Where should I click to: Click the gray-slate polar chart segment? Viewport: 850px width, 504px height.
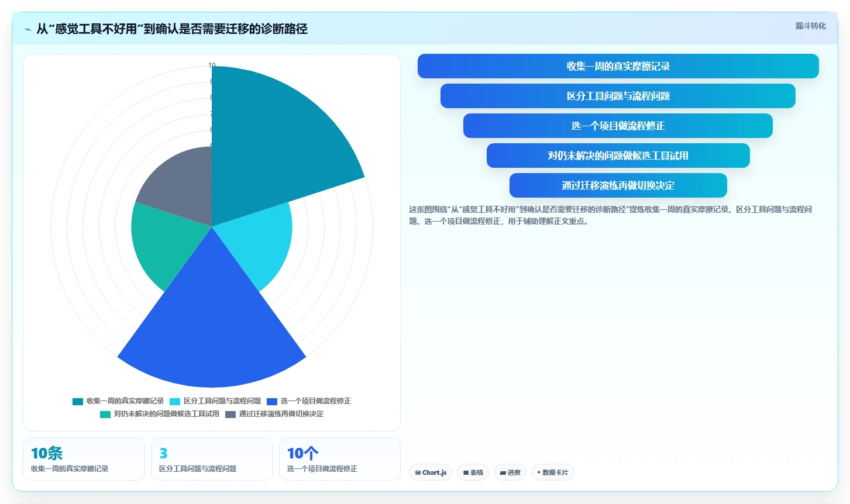pos(181,187)
